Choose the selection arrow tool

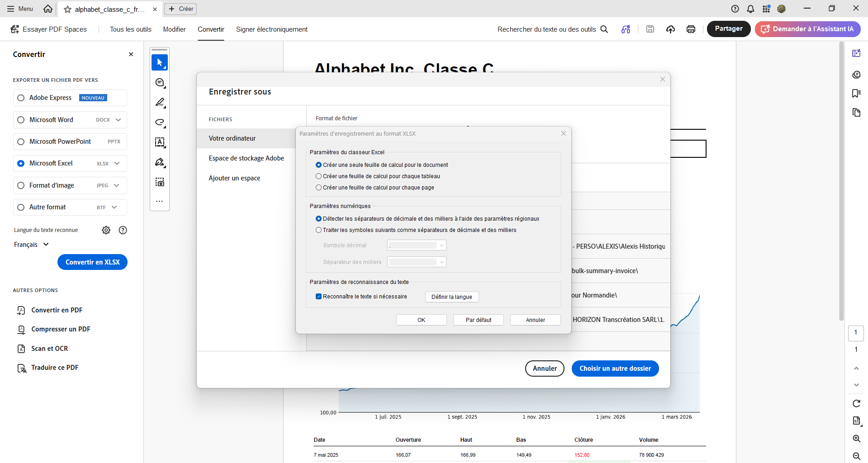(160, 62)
